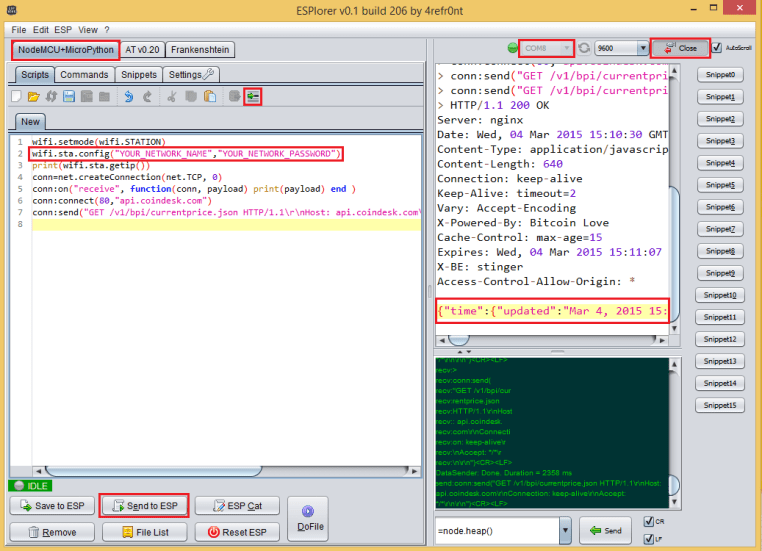This screenshot has width=762, height=551.
Task: Switch to the Commands tab
Action: click(84, 75)
